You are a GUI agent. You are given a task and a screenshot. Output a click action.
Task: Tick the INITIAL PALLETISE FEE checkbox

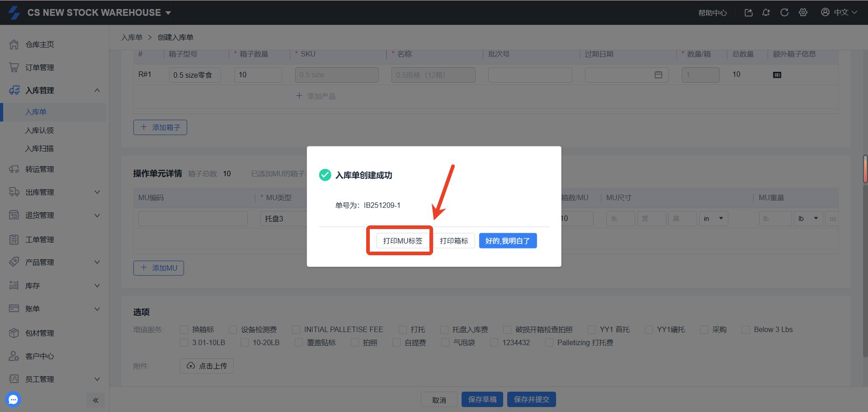(296, 330)
